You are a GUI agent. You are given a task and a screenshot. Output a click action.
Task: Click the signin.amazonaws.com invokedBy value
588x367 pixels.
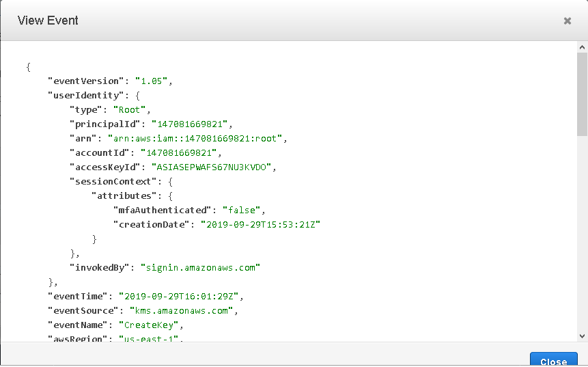200,267
